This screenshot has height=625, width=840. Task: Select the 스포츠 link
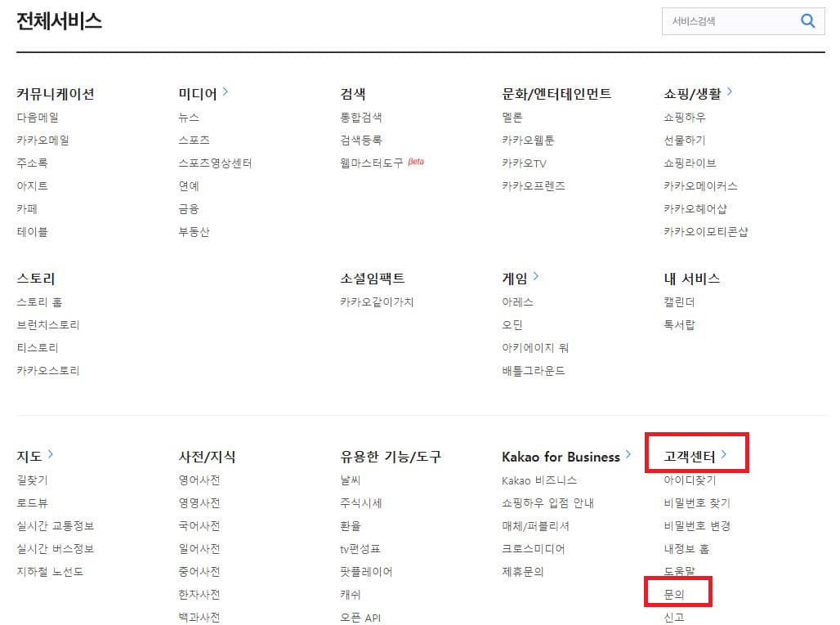click(x=194, y=141)
